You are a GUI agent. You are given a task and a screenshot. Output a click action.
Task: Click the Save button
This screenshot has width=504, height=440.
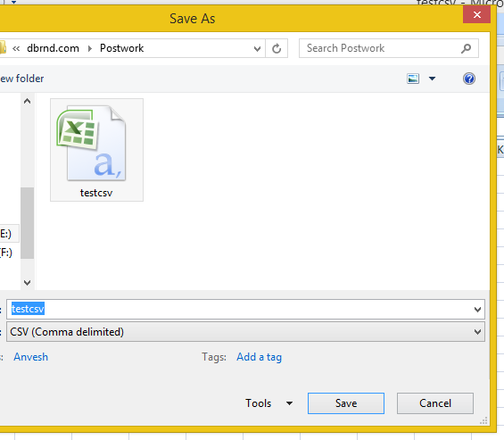[x=346, y=403]
